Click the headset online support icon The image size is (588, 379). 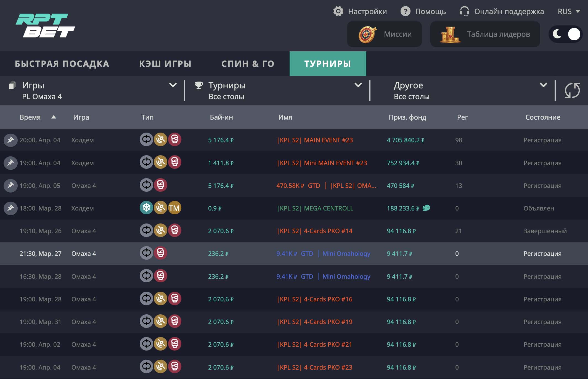(464, 11)
